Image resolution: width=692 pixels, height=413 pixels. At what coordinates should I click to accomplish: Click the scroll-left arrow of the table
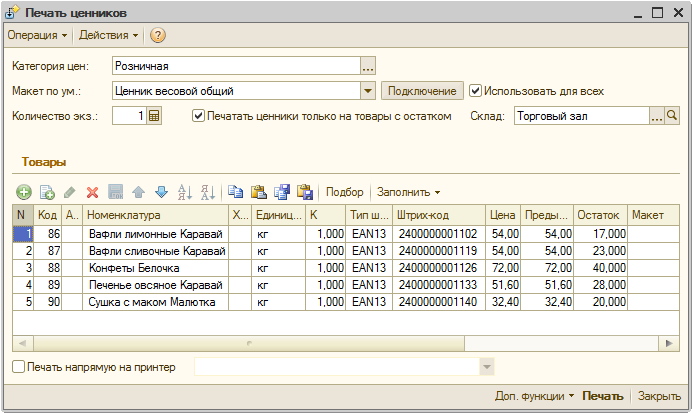pos(23,343)
